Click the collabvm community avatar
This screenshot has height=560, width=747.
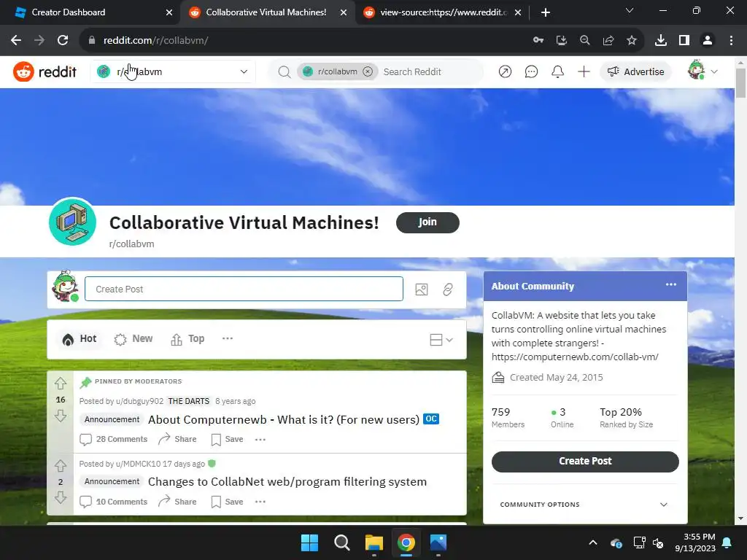pos(72,222)
